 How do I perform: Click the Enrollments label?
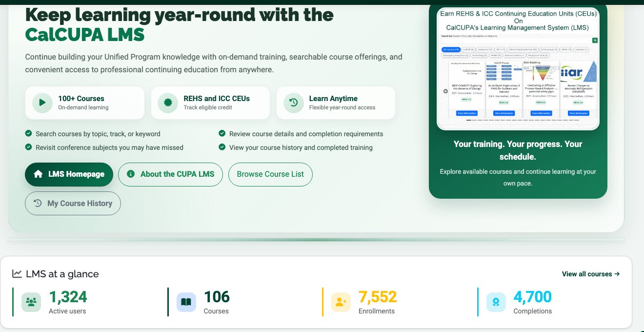377,311
